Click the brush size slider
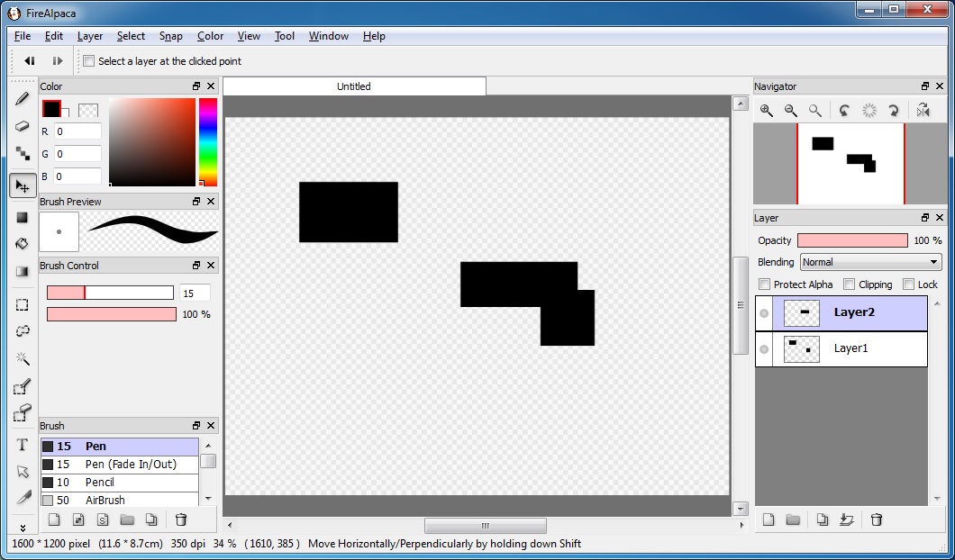Image resolution: width=955 pixels, height=560 pixels. tap(110, 293)
